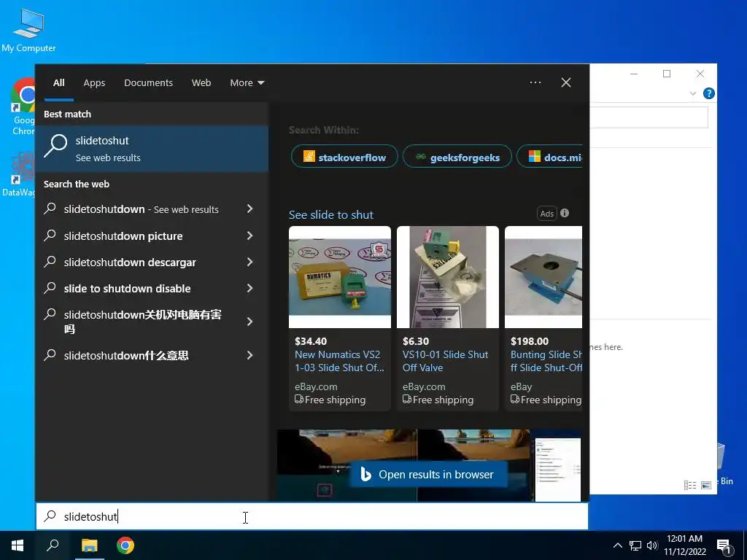This screenshot has height=560, width=747.
Task: Filter search within geeksforgeeks
Action: pyautogui.click(x=457, y=157)
